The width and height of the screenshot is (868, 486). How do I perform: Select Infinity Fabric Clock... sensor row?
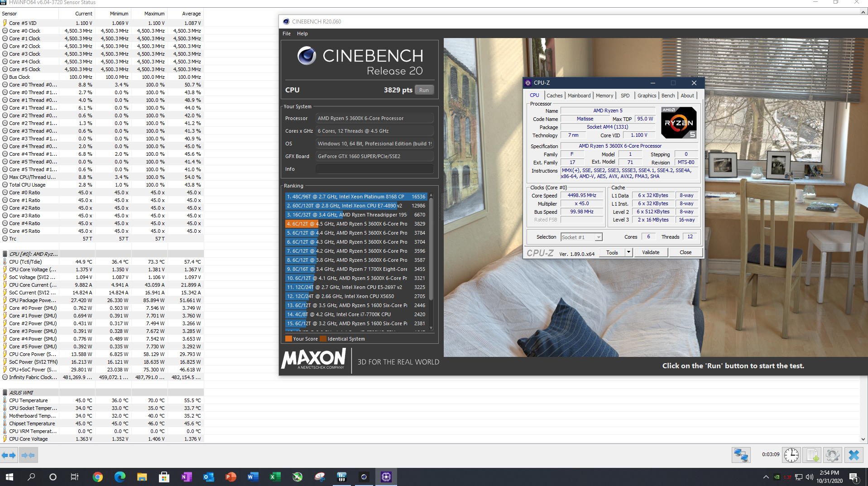pyautogui.click(x=102, y=377)
